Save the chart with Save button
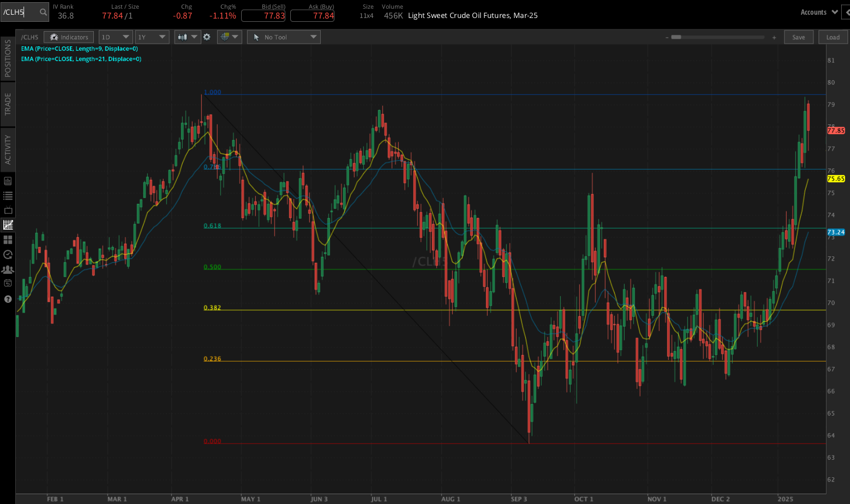850x504 pixels. pos(799,37)
